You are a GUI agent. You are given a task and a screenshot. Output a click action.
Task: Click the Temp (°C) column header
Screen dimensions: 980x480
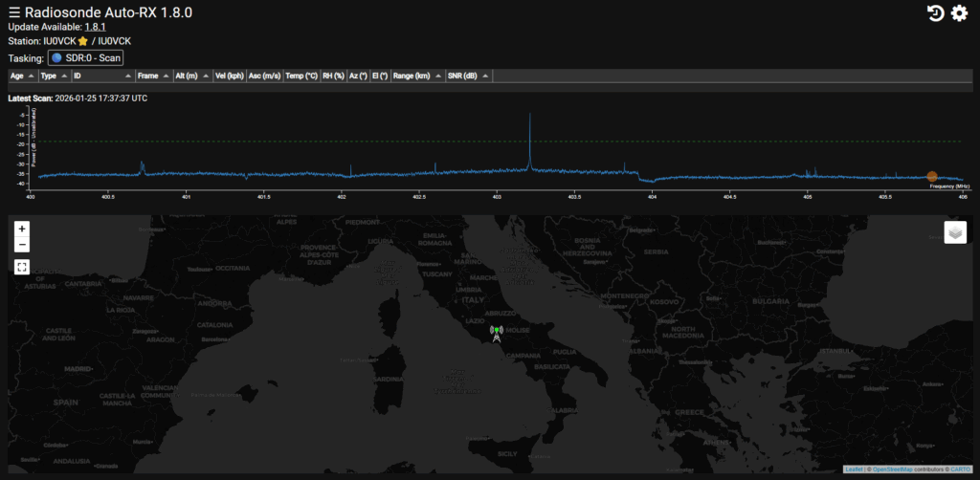point(301,76)
